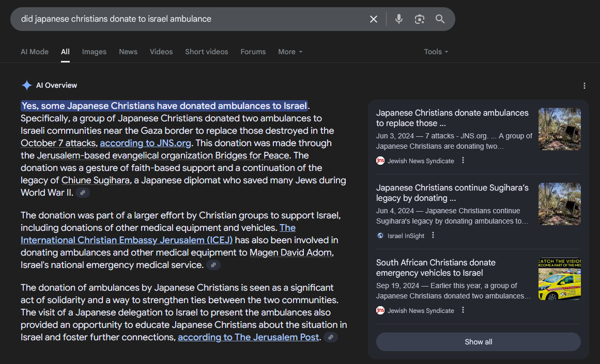Open source link chip after 'The Jerusalem Post'

(331, 337)
